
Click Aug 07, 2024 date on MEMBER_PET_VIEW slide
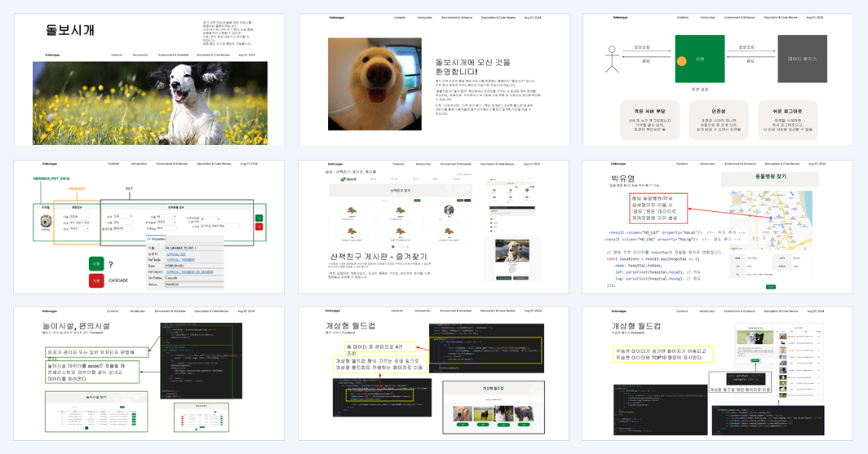(x=249, y=164)
